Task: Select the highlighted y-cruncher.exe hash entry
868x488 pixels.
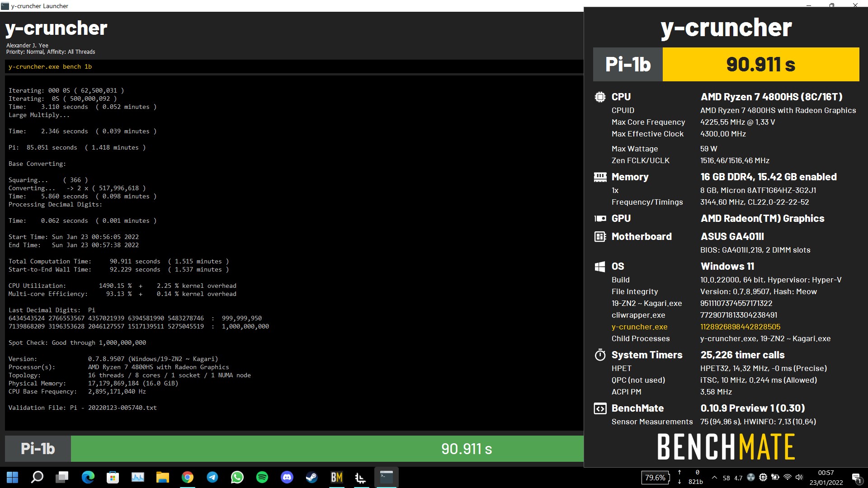Action: (640, 327)
